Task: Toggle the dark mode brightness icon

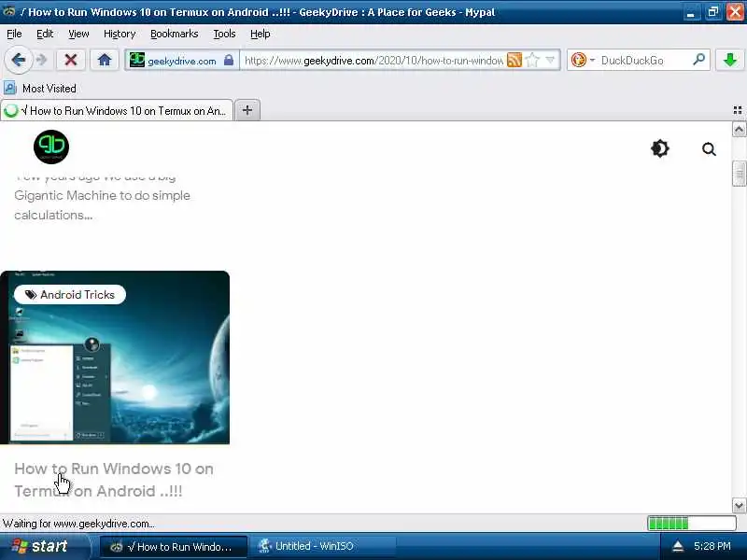Action: click(660, 148)
